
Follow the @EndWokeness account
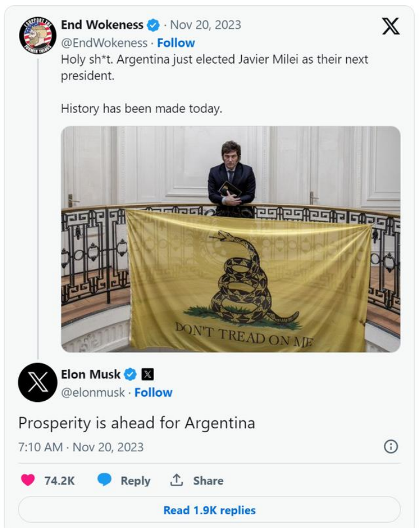176,43
